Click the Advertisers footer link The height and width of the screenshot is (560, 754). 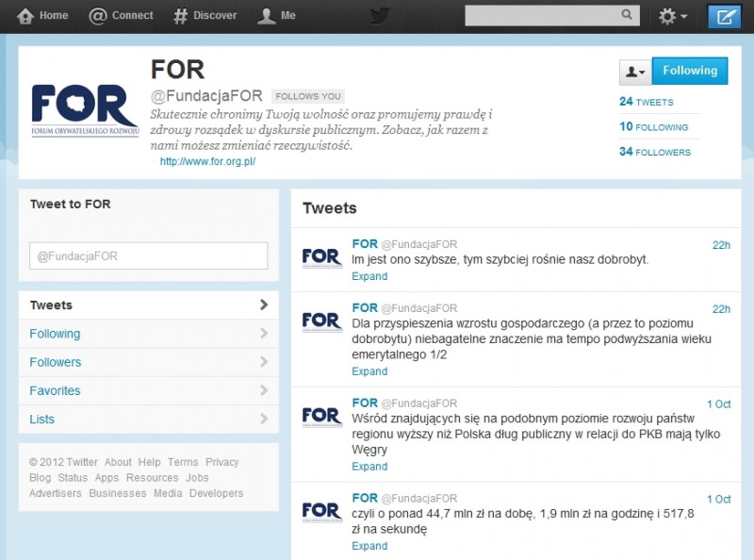tap(56, 493)
